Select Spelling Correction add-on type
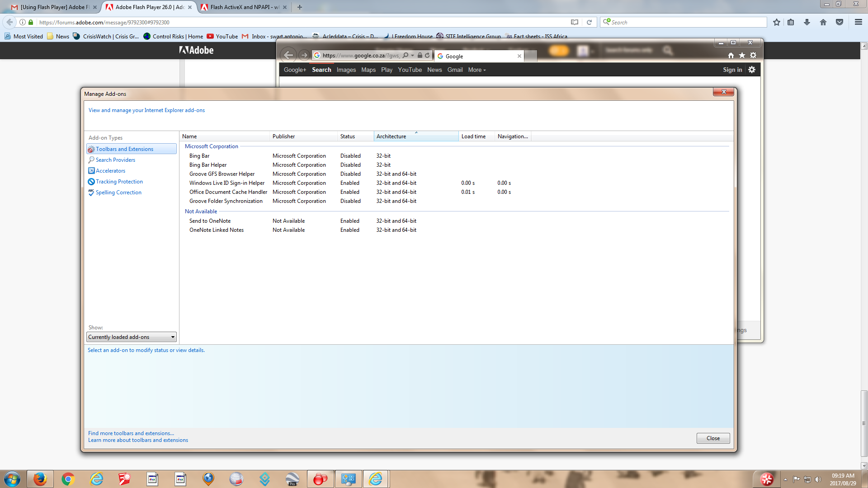This screenshot has height=488, width=868. pos(118,192)
